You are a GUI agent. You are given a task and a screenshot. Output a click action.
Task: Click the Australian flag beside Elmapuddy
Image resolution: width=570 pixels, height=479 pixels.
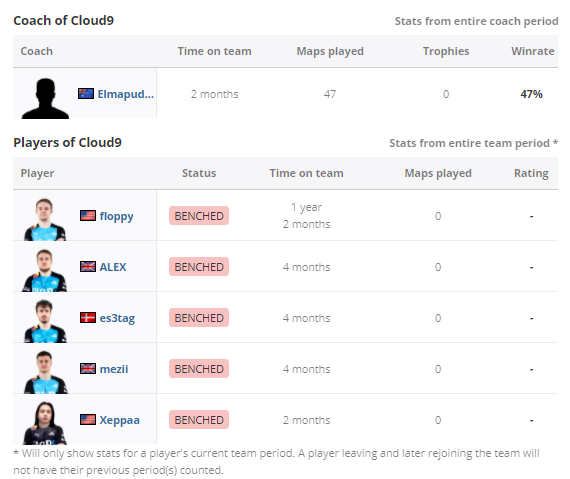pyautogui.click(x=86, y=94)
